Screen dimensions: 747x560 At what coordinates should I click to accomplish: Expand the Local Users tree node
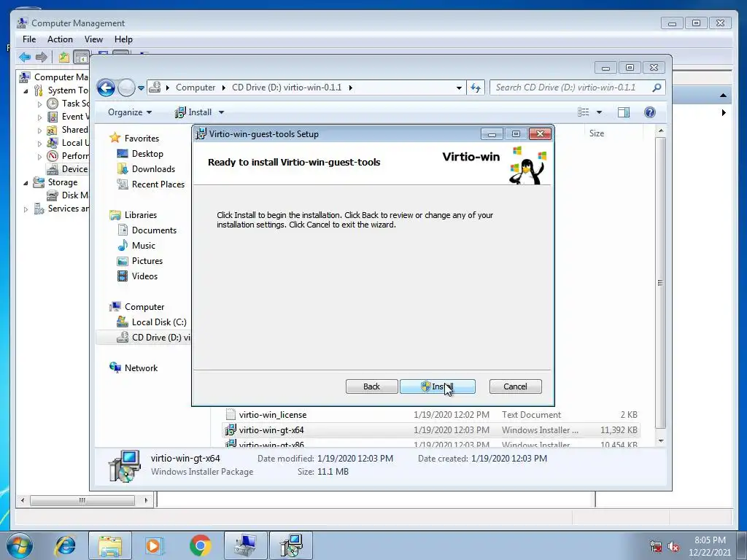[39, 144]
